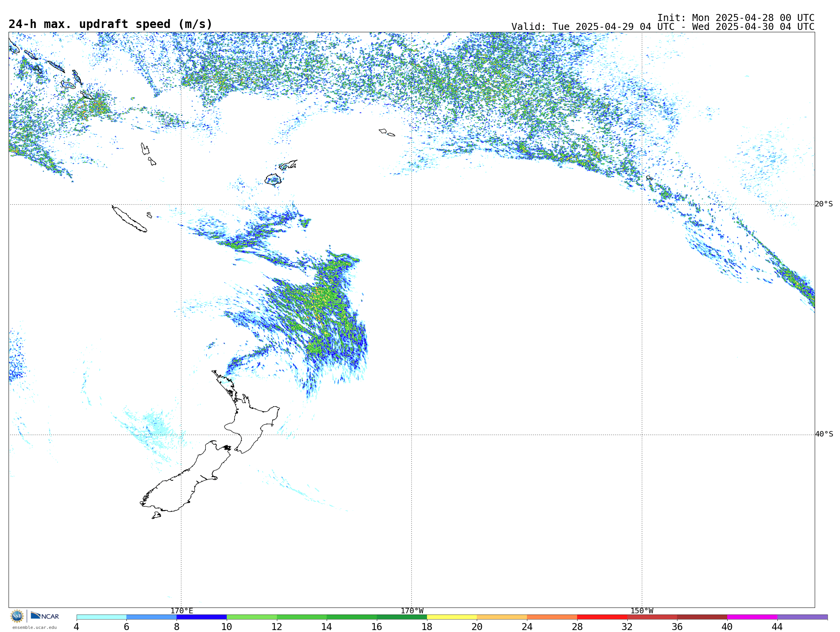The width and height of the screenshot is (840, 632).
Task: Click the light blue 6–8 colorbar swatch
Action: (152, 617)
